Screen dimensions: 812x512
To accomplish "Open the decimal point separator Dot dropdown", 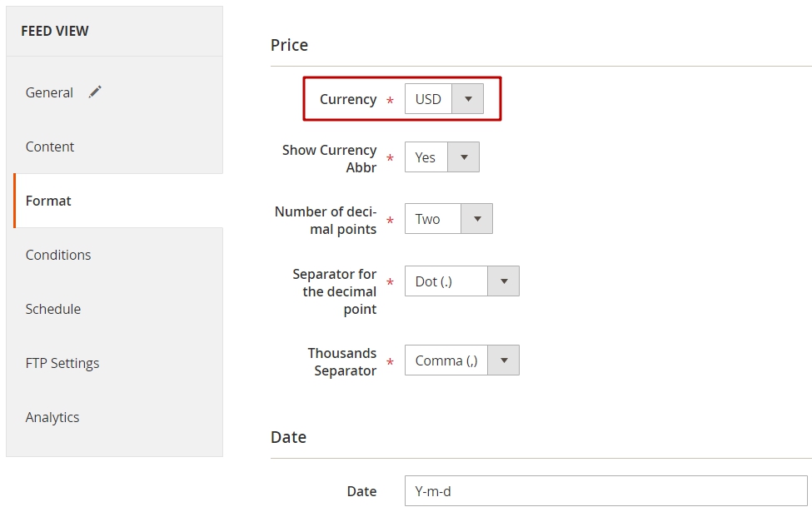I will [462, 281].
